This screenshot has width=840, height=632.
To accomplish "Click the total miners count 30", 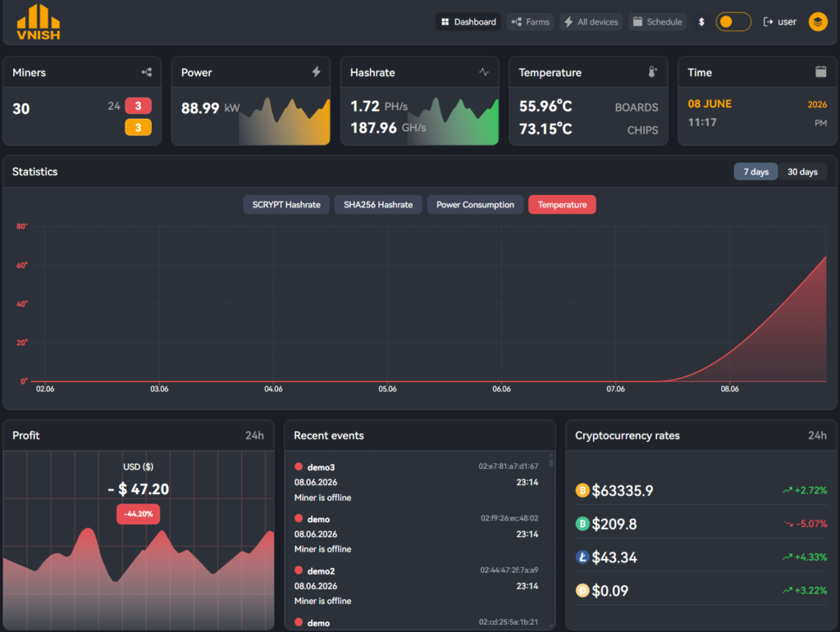I will tap(21, 109).
